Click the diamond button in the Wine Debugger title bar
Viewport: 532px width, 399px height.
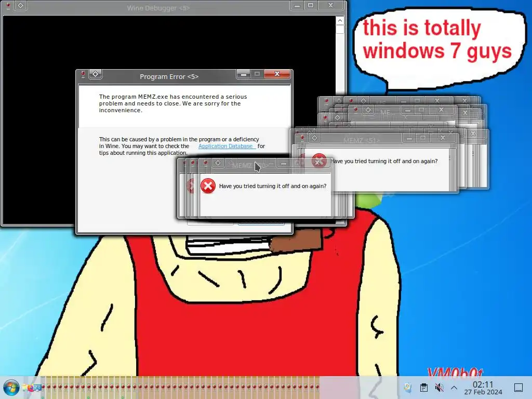21,5
